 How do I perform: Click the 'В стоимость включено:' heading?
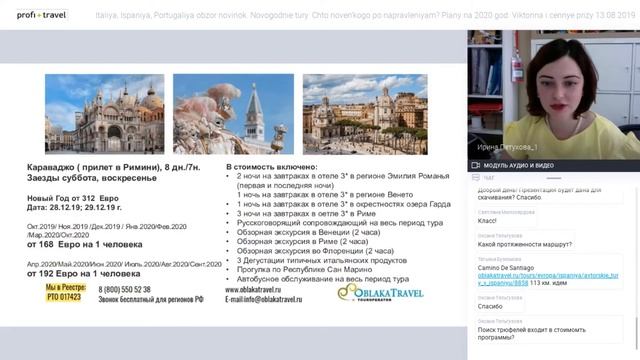[271, 167]
